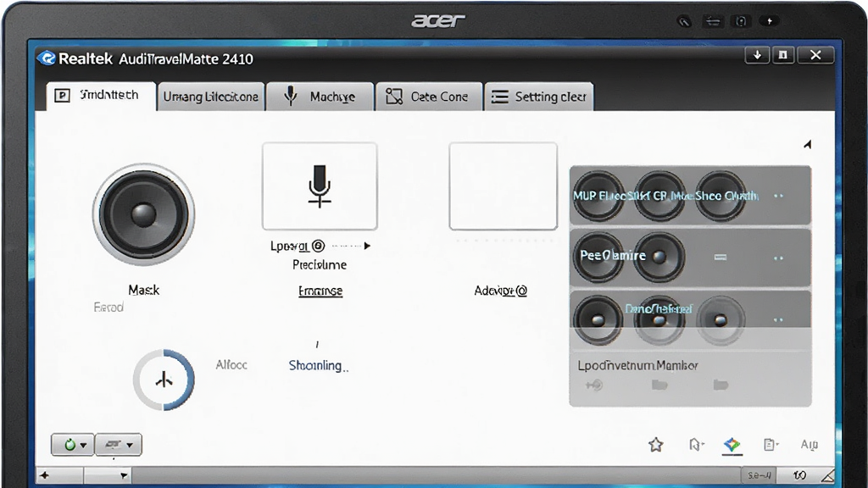Click the bookmark icon beside the star
The width and height of the screenshot is (868, 488).
(696, 444)
